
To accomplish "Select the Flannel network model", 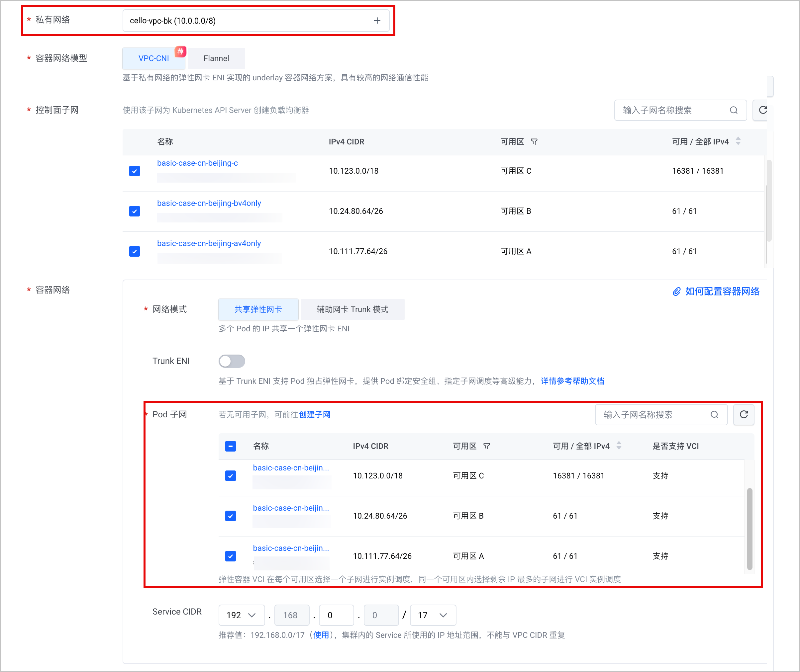I will (x=216, y=58).
